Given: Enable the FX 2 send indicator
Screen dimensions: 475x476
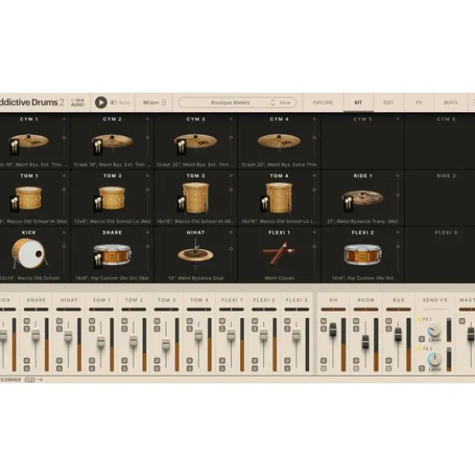Looking at the screenshot, I should point(419,349).
